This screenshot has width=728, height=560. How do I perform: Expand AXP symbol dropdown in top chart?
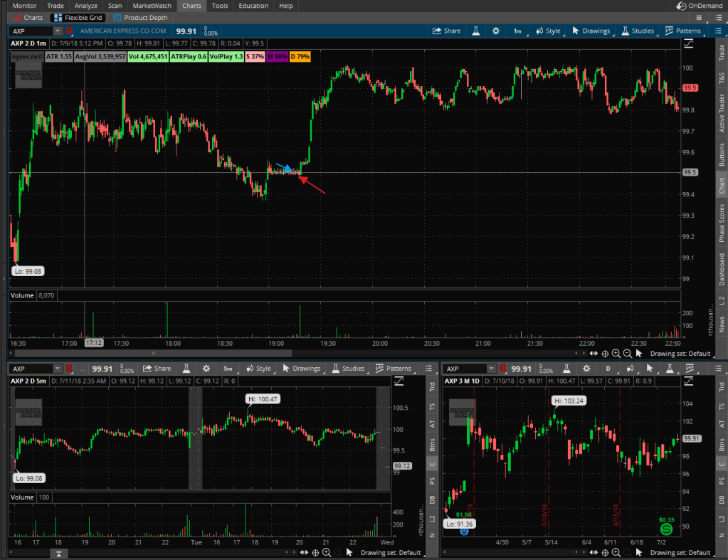click(x=57, y=31)
